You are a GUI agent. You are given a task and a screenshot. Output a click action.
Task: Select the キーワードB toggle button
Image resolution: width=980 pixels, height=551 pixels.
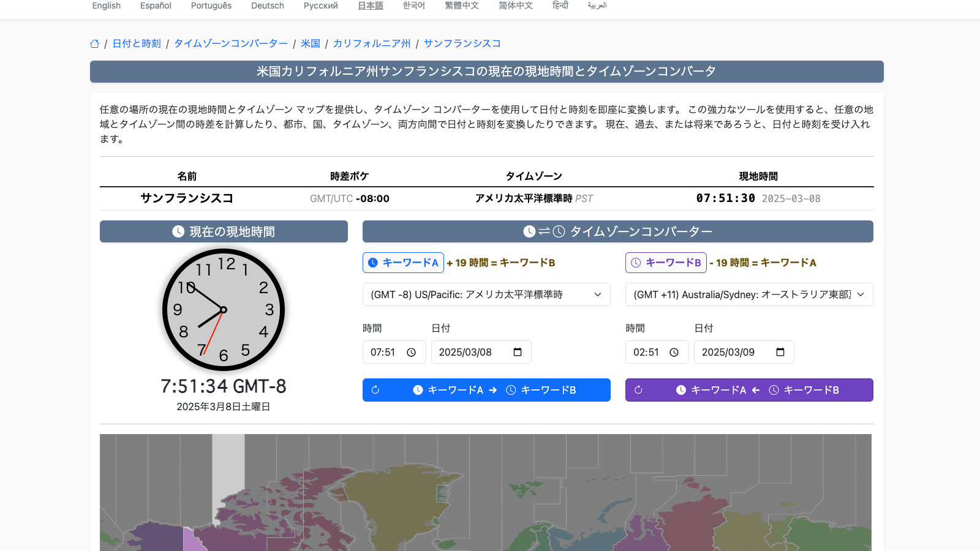pyautogui.click(x=666, y=263)
